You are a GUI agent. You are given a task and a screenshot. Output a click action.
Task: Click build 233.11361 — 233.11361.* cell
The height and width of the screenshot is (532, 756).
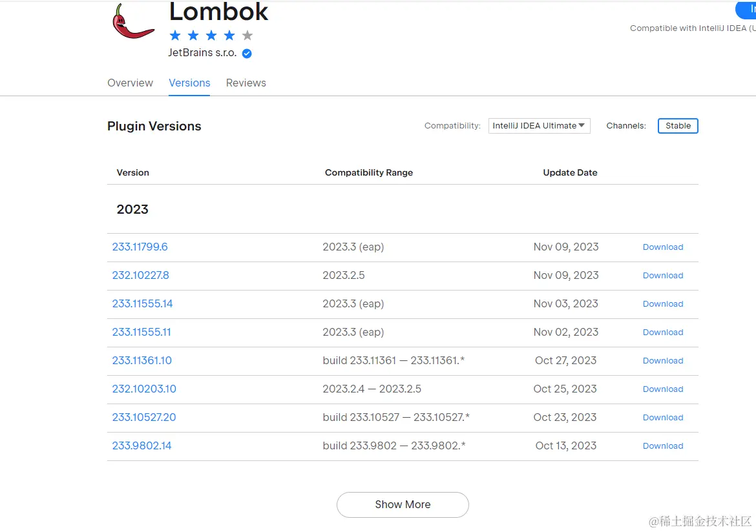click(394, 360)
